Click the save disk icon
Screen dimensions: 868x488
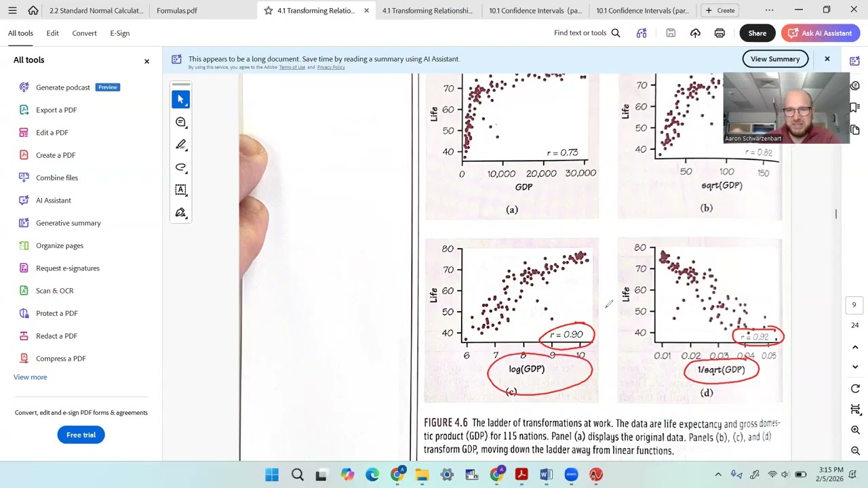671,33
